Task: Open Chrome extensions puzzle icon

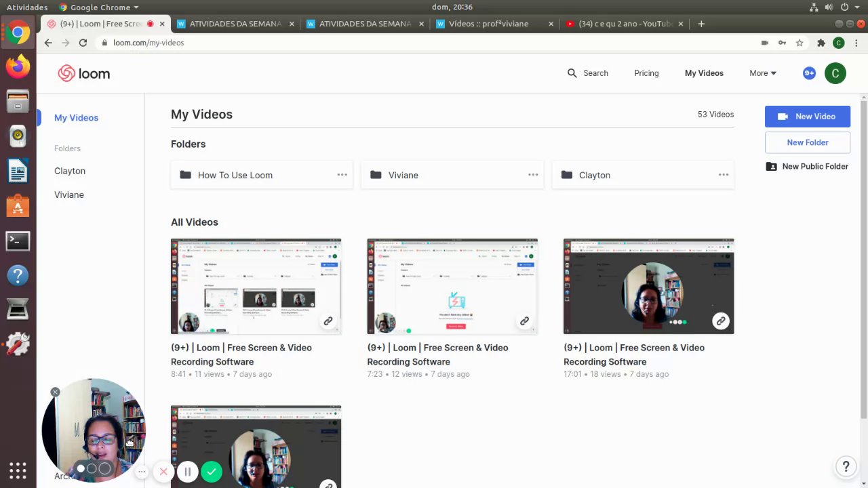Action: [821, 43]
